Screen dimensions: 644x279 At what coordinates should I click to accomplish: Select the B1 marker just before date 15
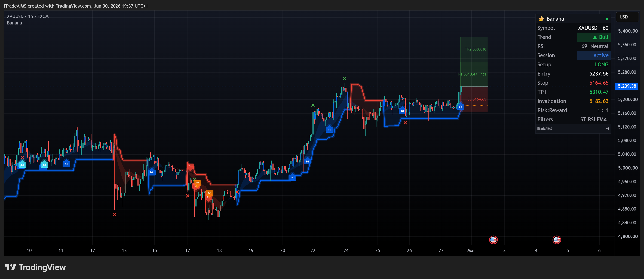[152, 172]
